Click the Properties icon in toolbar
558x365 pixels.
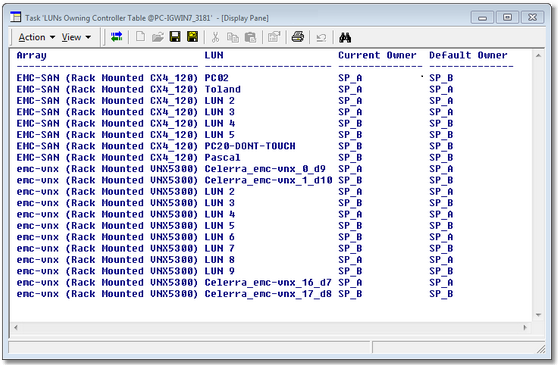(274, 37)
